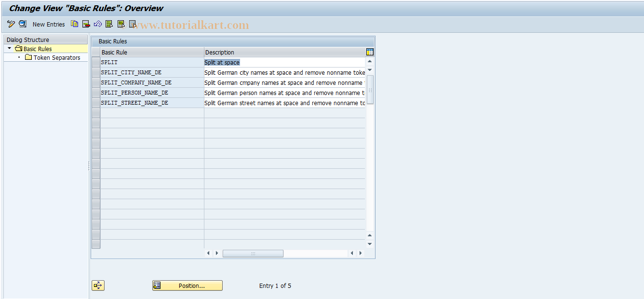This screenshot has width=644, height=299.
Task: Open the Display Object List icon
Action: pyautogui.click(x=22, y=24)
